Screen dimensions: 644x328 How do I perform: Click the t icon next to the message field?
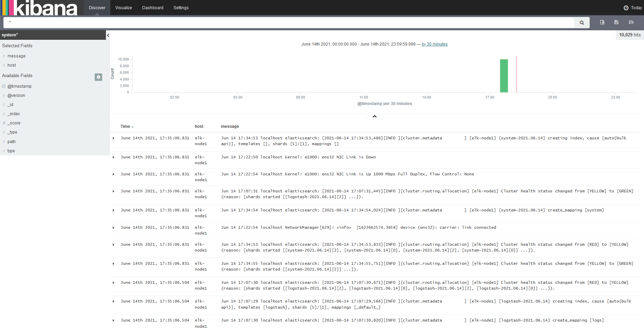pos(4,56)
